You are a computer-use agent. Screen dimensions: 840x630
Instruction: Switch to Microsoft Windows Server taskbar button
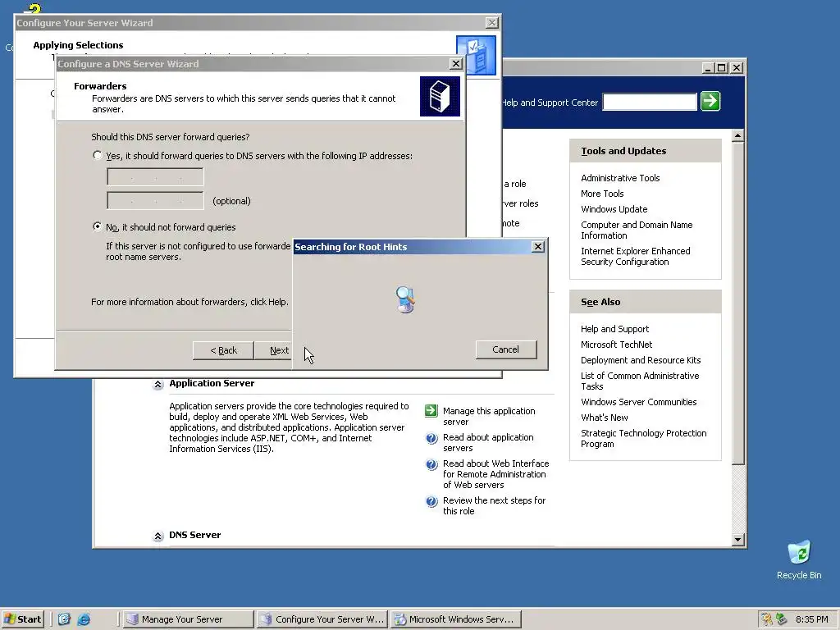(x=456, y=619)
